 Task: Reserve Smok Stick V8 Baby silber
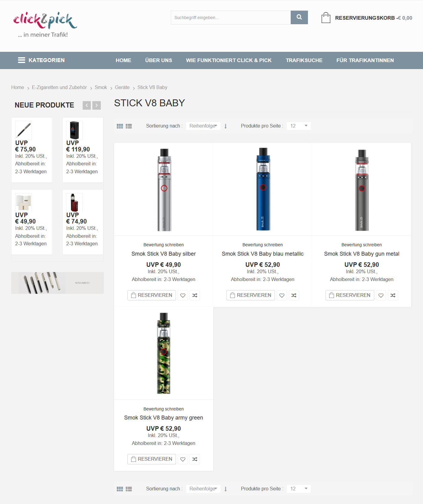(x=152, y=295)
